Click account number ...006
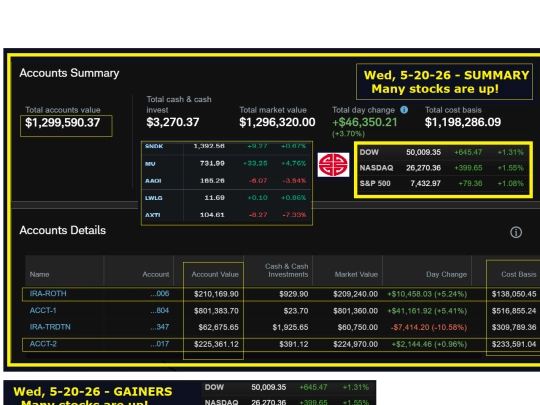Image resolution: width=540 pixels, height=405 pixels. click(160, 294)
